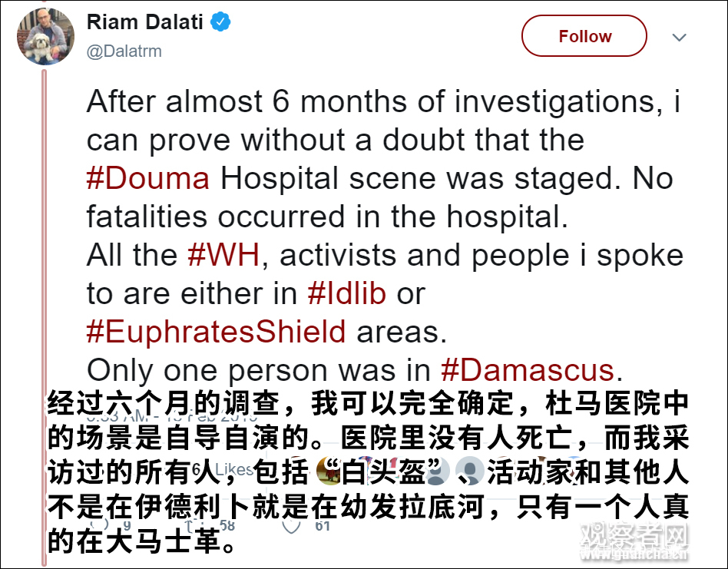
Task: Open the @Dalatrm handle link
Action: coord(124,51)
